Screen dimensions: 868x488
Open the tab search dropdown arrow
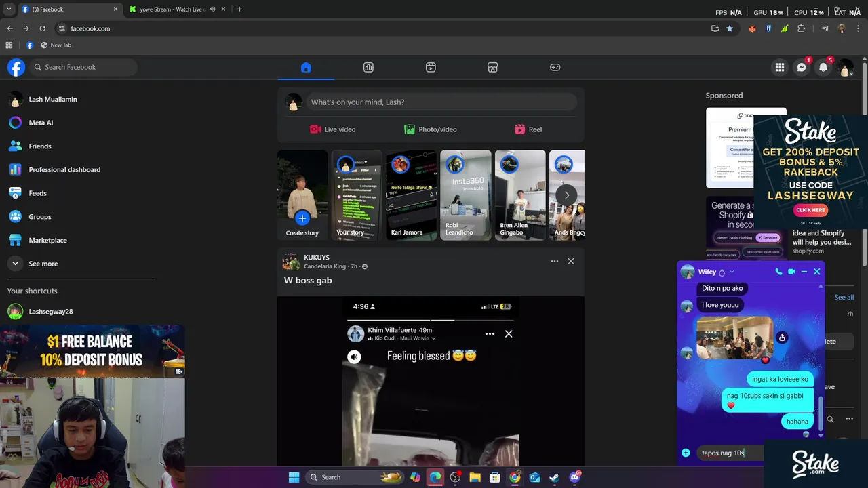tap(9, 9)
